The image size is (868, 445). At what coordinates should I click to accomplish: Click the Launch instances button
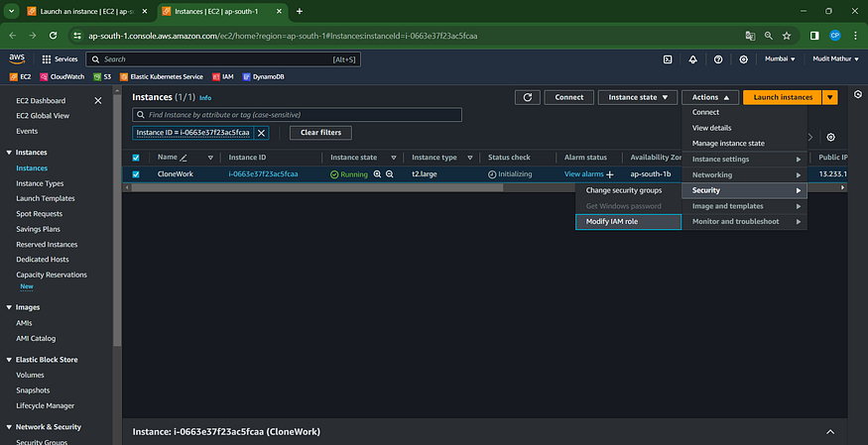click(x=783, y=97)
